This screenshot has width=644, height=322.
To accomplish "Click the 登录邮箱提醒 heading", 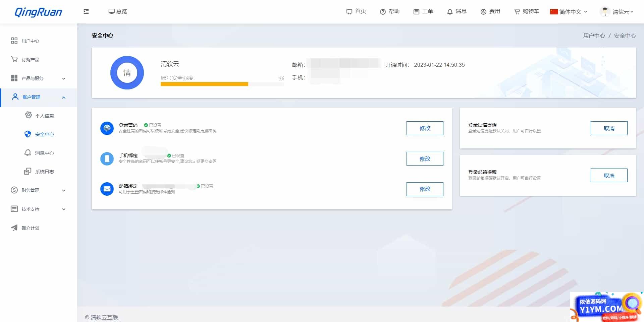I will tap(482, 172).
